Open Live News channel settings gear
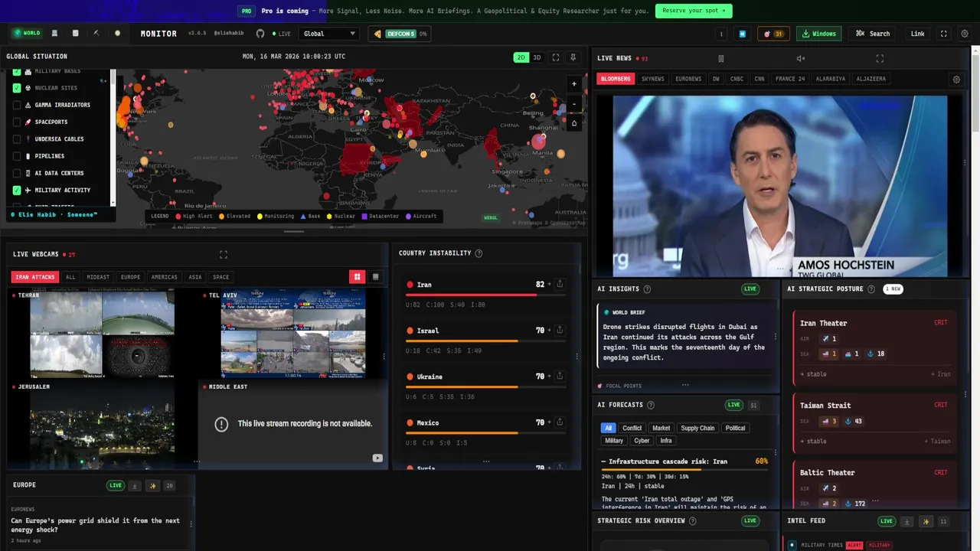The height and width of the screenshot is (551, 980). [956, 79]
